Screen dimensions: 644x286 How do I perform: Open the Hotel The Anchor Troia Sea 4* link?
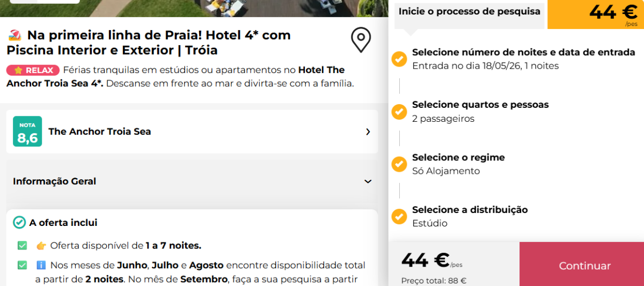point(175,77)
